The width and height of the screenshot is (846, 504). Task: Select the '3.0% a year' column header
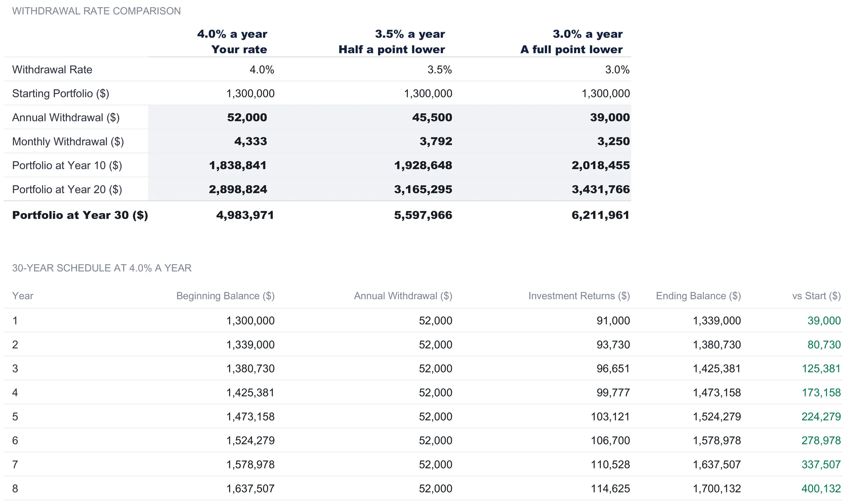588,34
